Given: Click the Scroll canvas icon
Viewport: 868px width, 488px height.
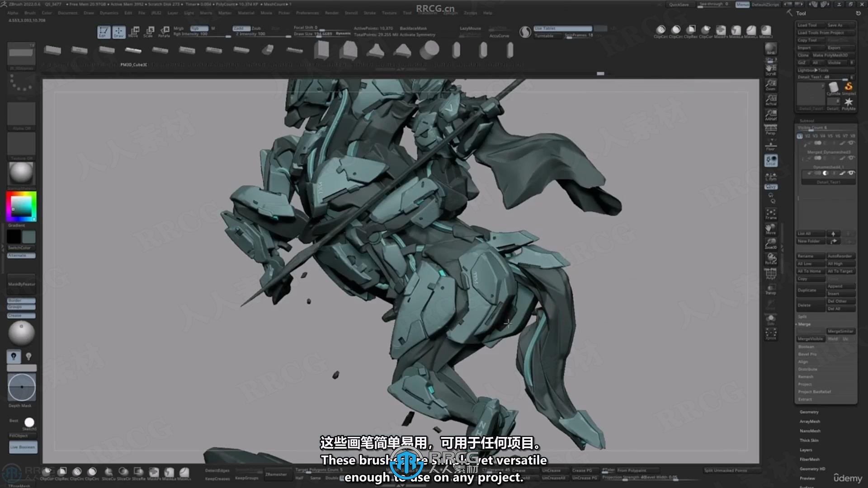Looking at the screenshot, I should pyautogui.click(x=771, y=69).
